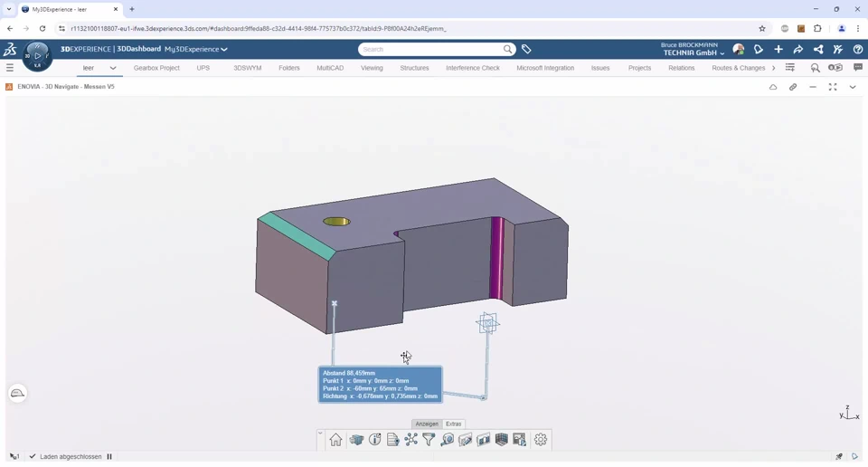The width and height of the screenshot is (868, 467).
Task: Click the share arrow icon
Action: 798,49
